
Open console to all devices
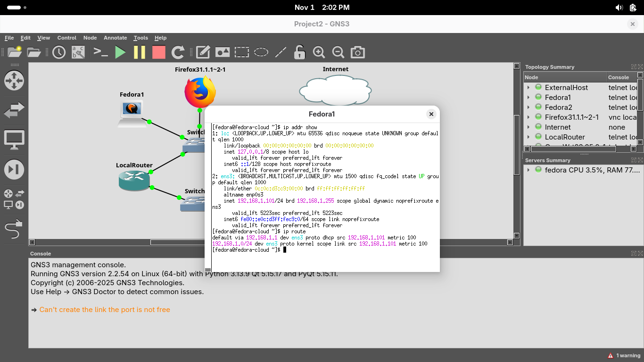point(101,52)
